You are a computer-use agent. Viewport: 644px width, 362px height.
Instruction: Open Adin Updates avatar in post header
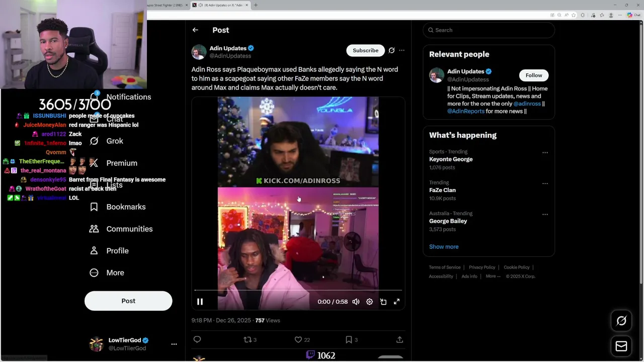click(199, 52)
